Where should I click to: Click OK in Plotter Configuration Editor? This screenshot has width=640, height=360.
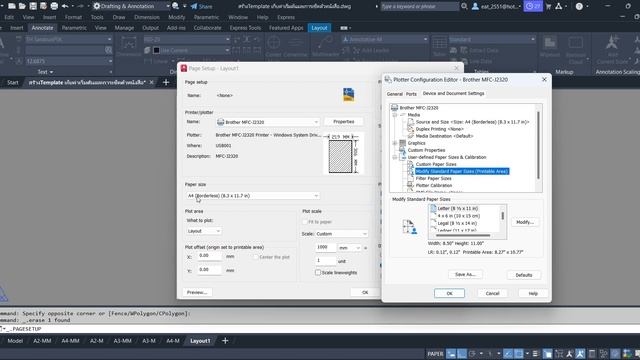(x=449, y=293)
